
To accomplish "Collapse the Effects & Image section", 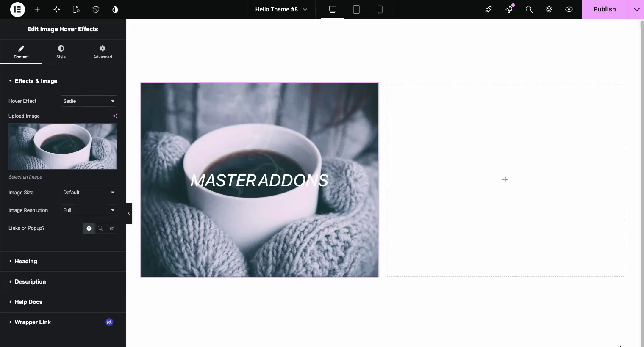I will [63, 81].
